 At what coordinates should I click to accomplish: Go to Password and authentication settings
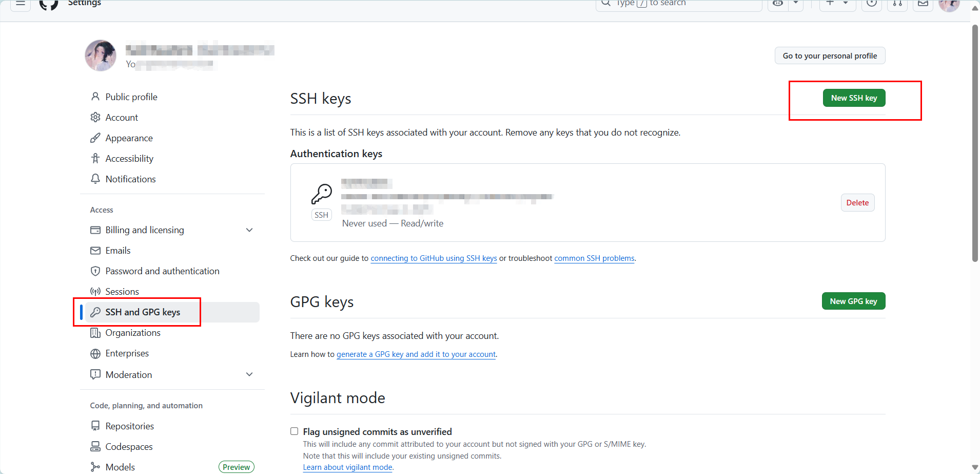click(162, 271)
